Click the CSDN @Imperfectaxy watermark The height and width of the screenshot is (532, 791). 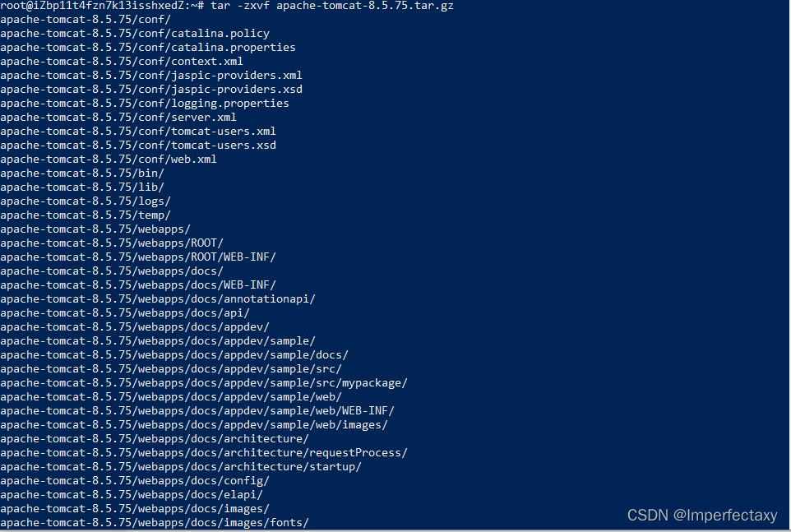pyautogui.click(x=702, y=516)
